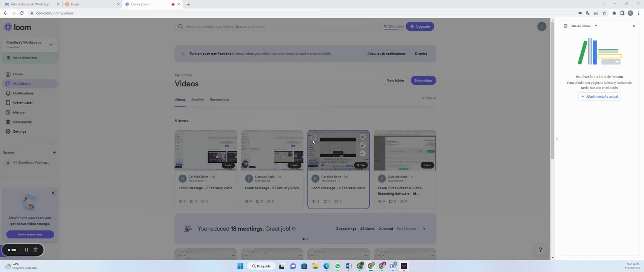
Task: Expand the reduced meetings insights chevron
Action: click(x=424, y=229)
